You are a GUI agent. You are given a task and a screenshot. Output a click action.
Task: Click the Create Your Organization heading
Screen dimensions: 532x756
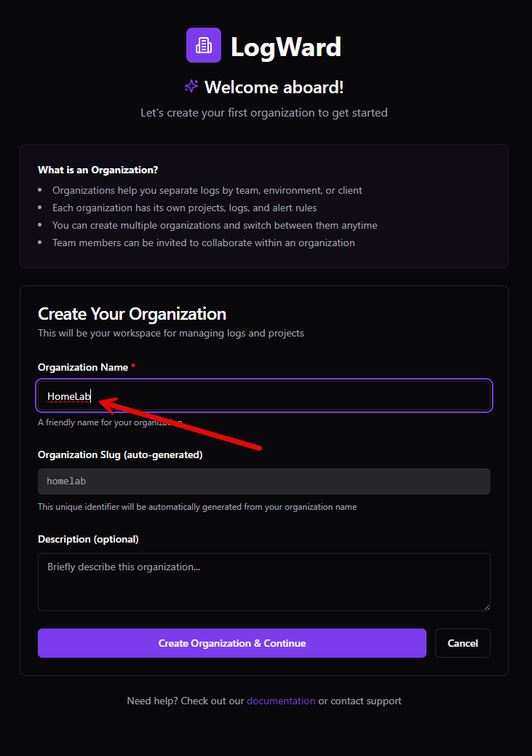(132, 314)
